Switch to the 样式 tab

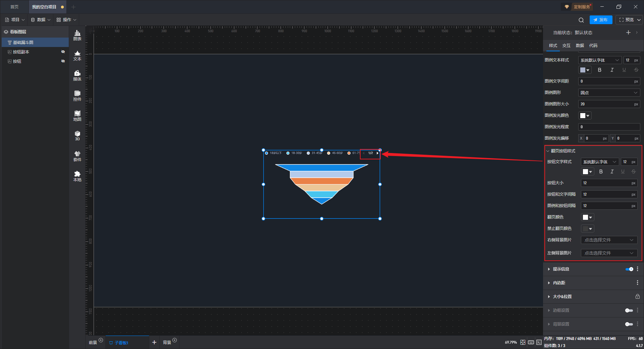(x=553, y=46)
